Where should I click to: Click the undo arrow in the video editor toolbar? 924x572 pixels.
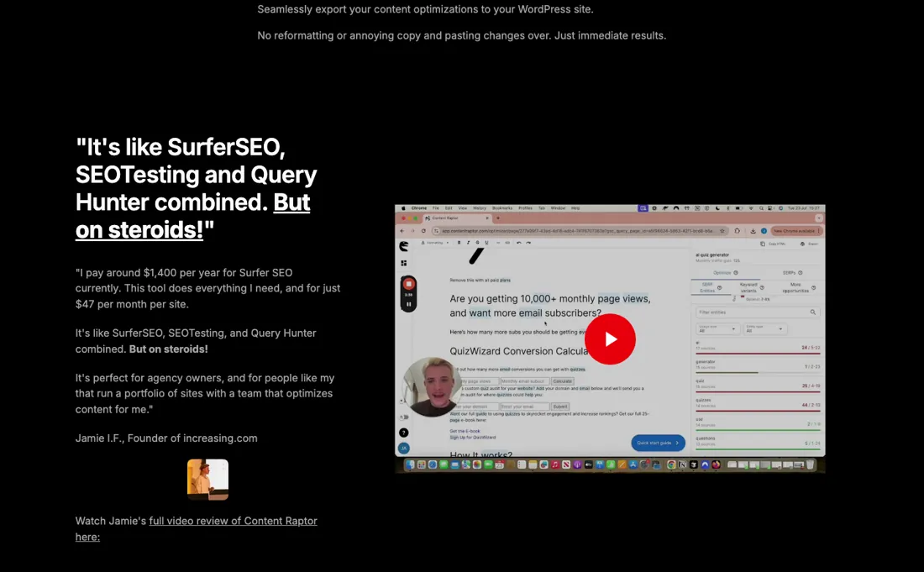click(518, 243)
